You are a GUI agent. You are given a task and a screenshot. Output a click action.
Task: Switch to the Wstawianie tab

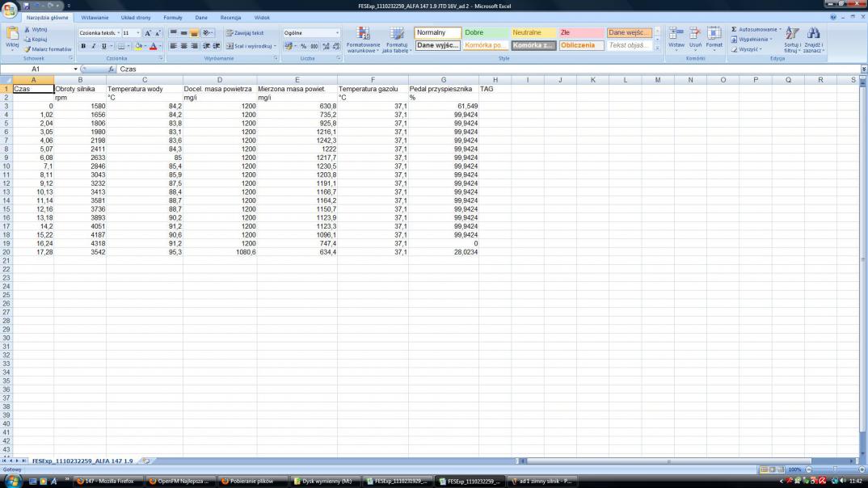pyautogui.click(x=95, y=17)
